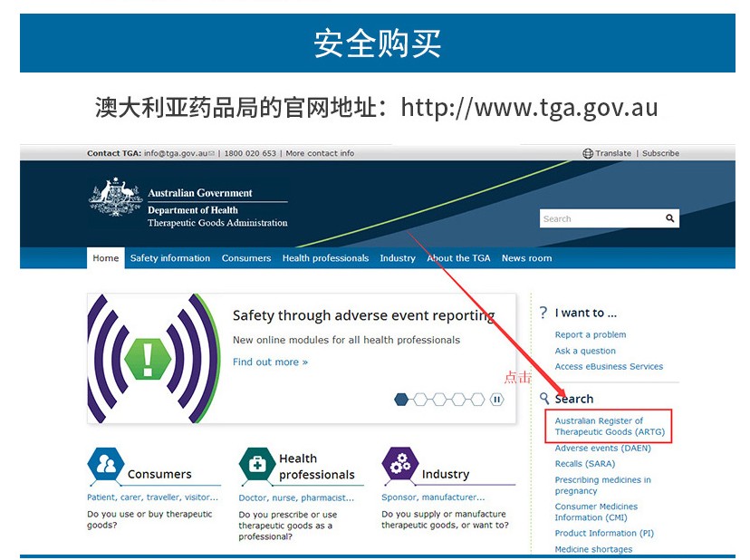Open the Home tab
Viewport: 750px width, 560px height.
(106, 258)
